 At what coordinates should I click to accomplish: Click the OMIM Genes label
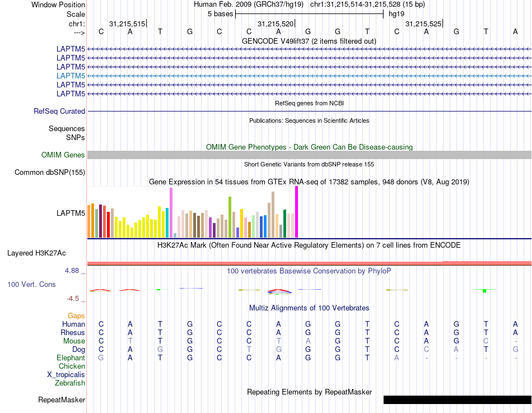click(63, 155)
